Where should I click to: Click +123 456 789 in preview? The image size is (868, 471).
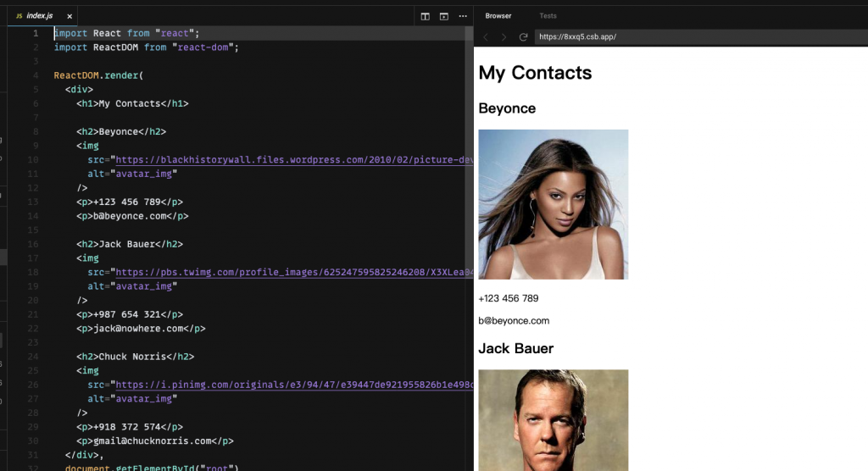509,298
